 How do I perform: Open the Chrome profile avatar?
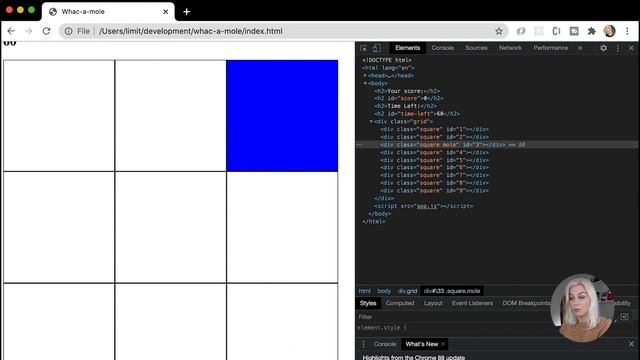(x=609, y=31)
